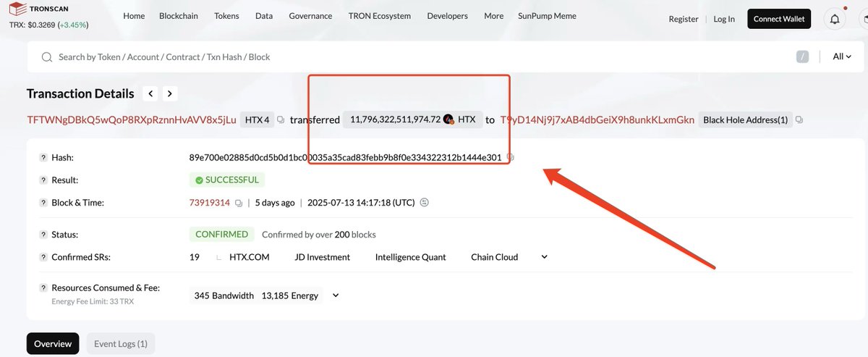Click the Connect Wallet button
The height and width of the screenshot is (357, 868).
779,19
